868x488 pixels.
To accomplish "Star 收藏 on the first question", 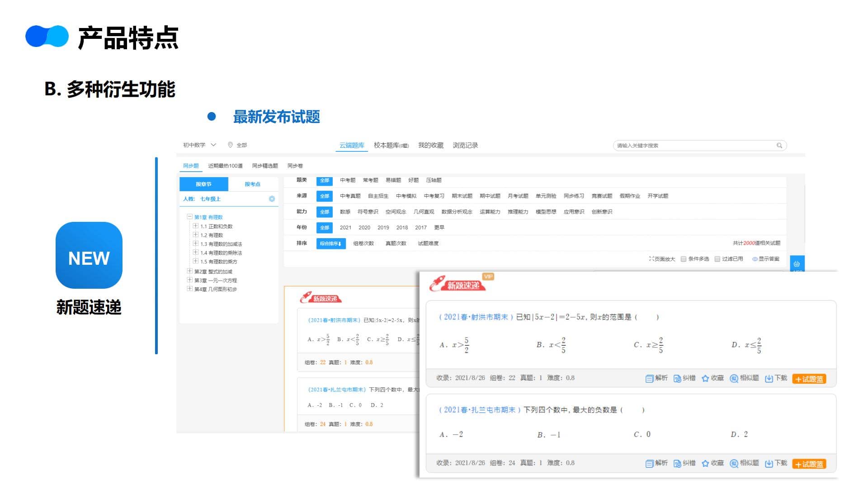I will [x=705, y=379].
